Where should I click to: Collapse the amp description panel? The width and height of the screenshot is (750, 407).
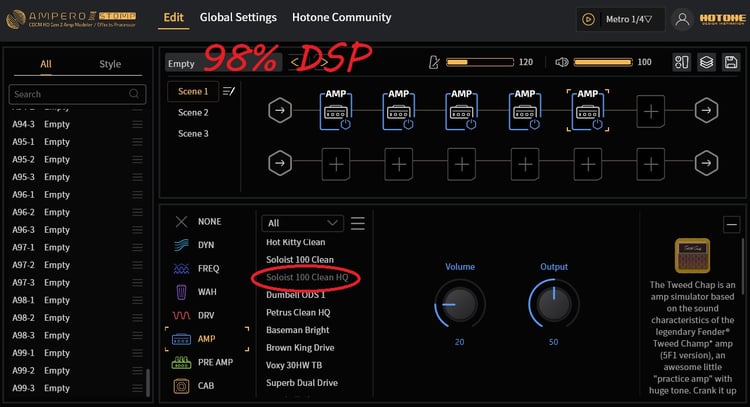click(731, 224)
